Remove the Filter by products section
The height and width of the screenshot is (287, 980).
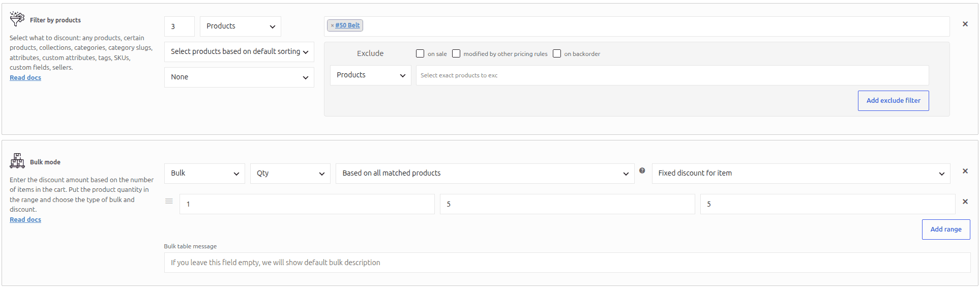[x=965, y=24]
